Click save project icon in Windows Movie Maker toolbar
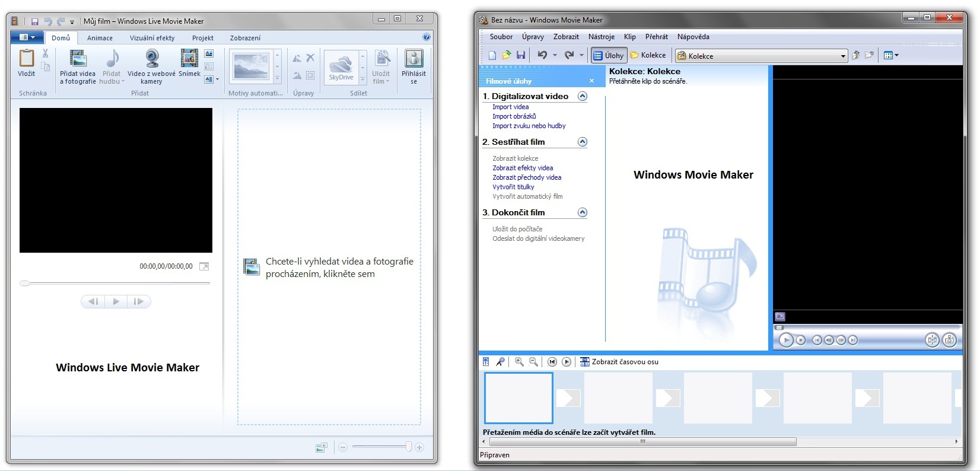The height and width of the screenshot is (471, 980). (521, 55)
